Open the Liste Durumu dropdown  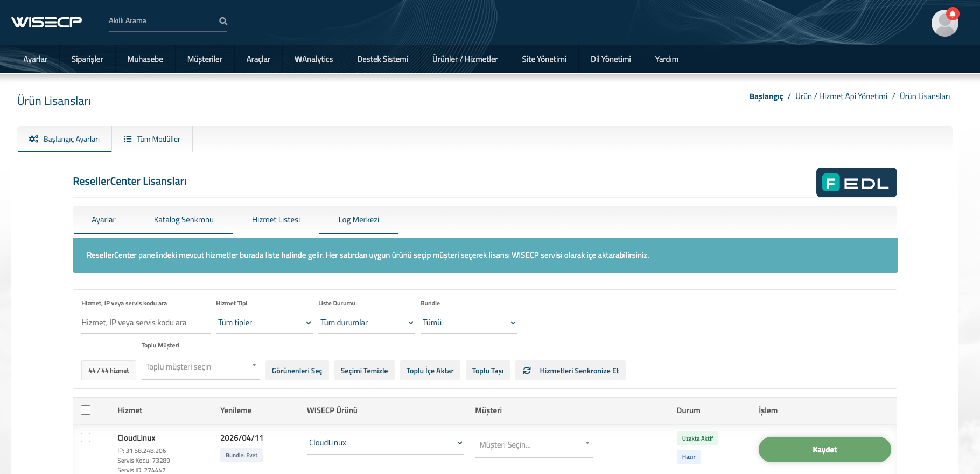click(x=366, y=323)
